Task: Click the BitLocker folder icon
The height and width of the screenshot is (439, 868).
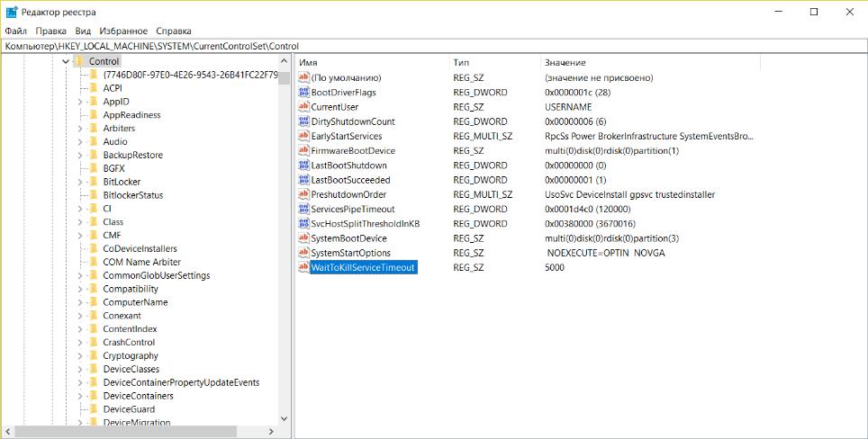Action: [x=93, y=182]
